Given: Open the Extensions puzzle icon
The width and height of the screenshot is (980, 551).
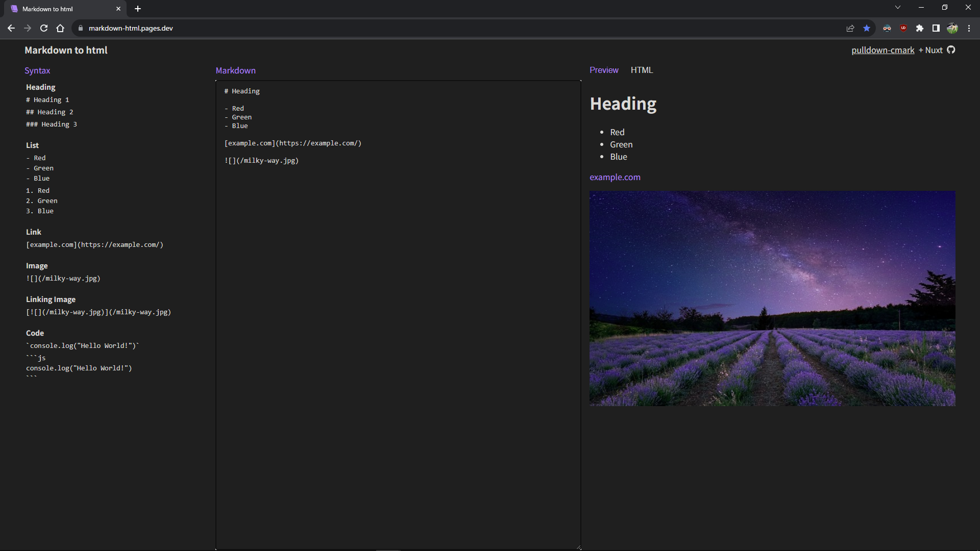Looking at the screenshot, I should click(920, 29).
